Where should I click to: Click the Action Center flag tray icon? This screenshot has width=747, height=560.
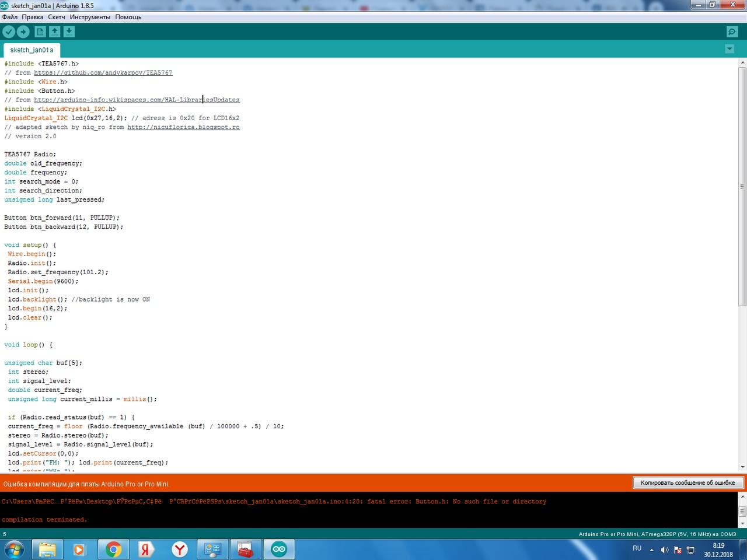coord(678,549)
